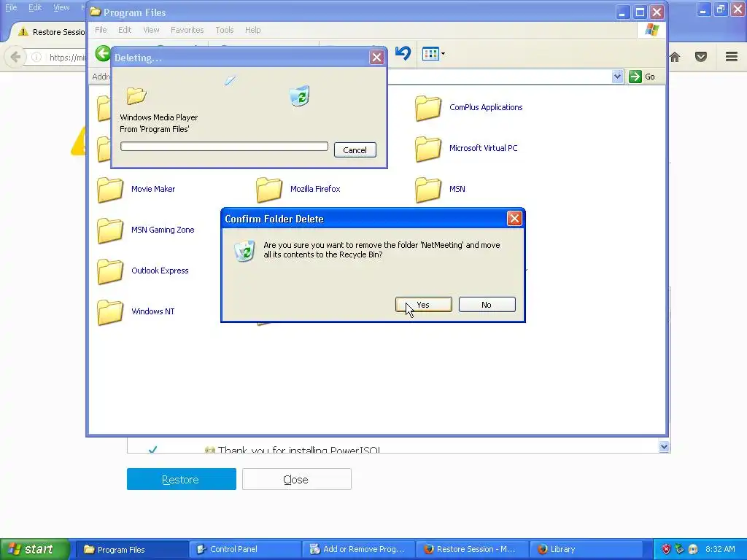This screenshot has width=747, height=560.
Task: Click the session list scrollbar down arrow
Action: point(664,447)
